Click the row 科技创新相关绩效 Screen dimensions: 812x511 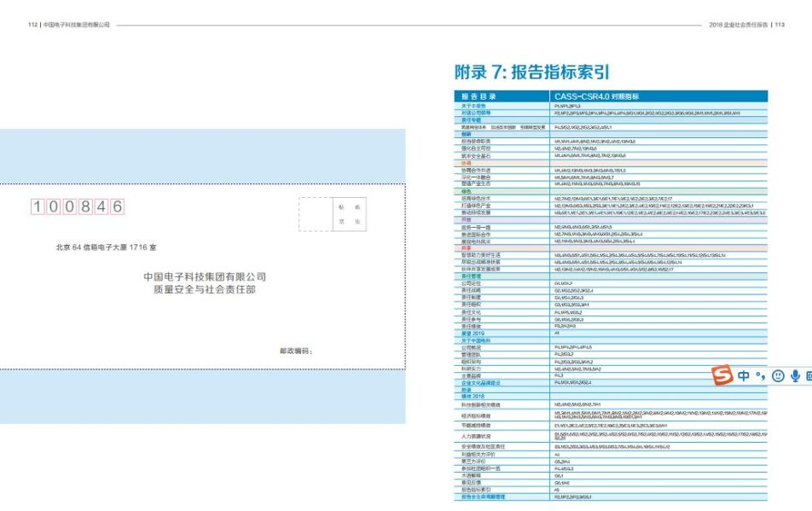pos(611,405)
